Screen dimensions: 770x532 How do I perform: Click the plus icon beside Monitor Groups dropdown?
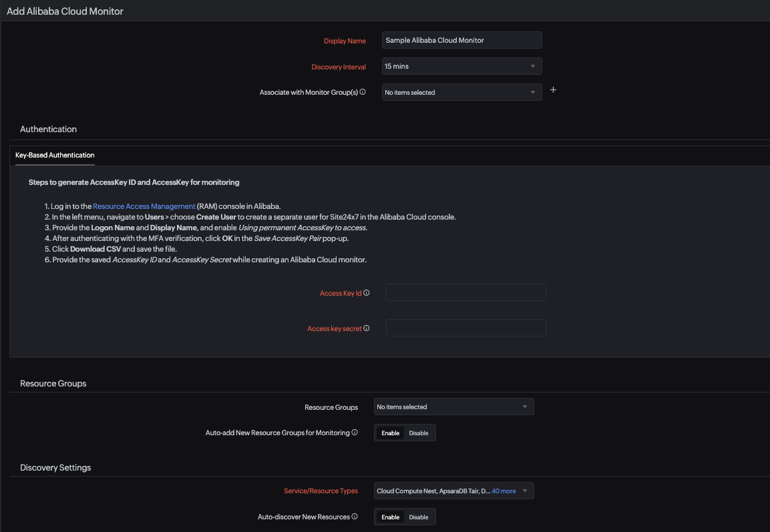click(x=553, y=89)
